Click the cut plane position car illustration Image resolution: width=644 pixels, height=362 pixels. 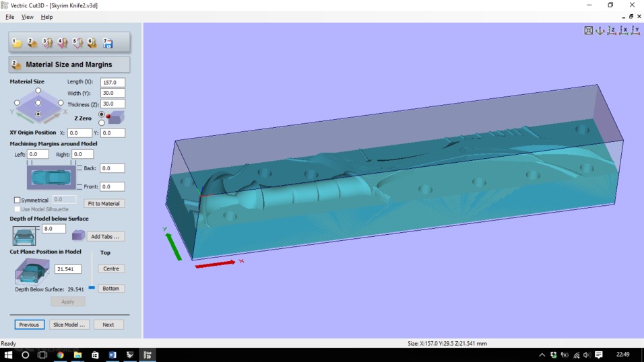coord(32,271)
